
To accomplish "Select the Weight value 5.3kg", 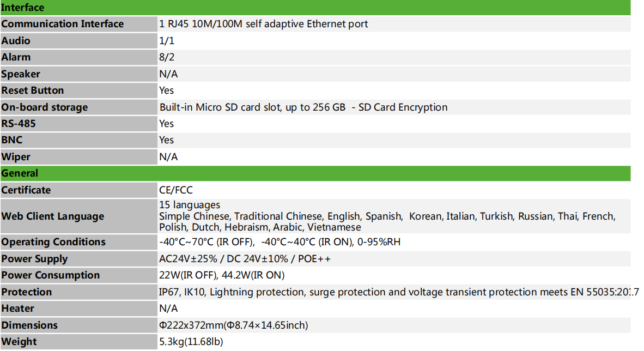I will click(191, 342).
